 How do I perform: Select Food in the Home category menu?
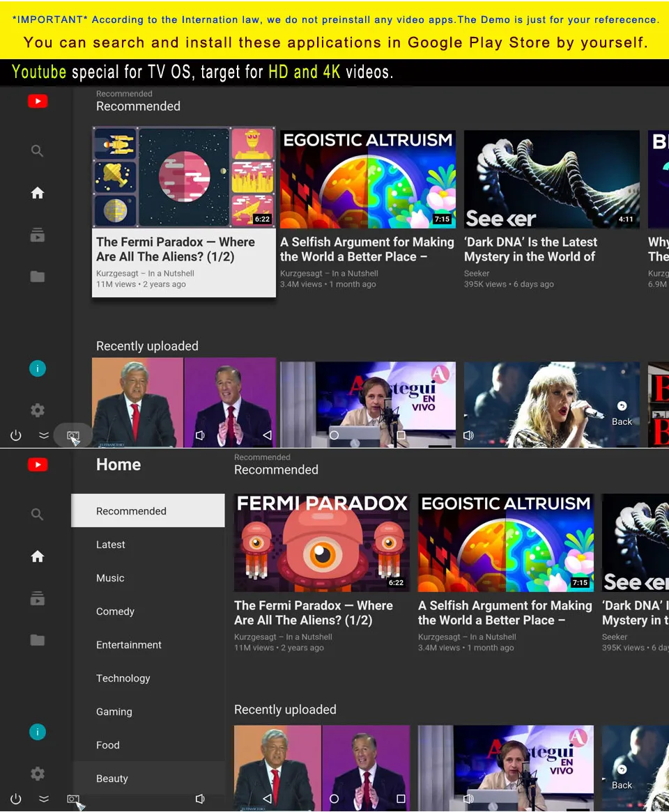coord(148,745)
